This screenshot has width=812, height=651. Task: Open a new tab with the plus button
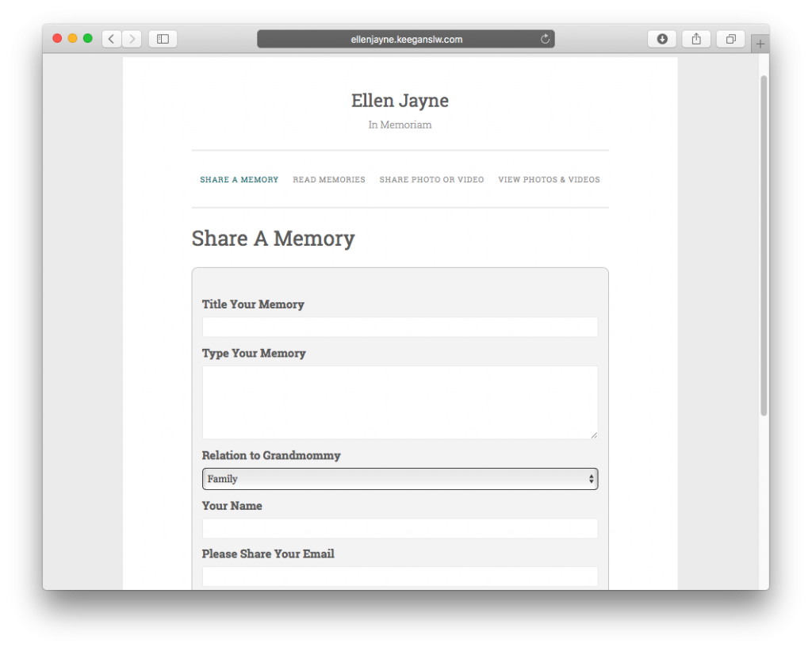tap(760, 44)
